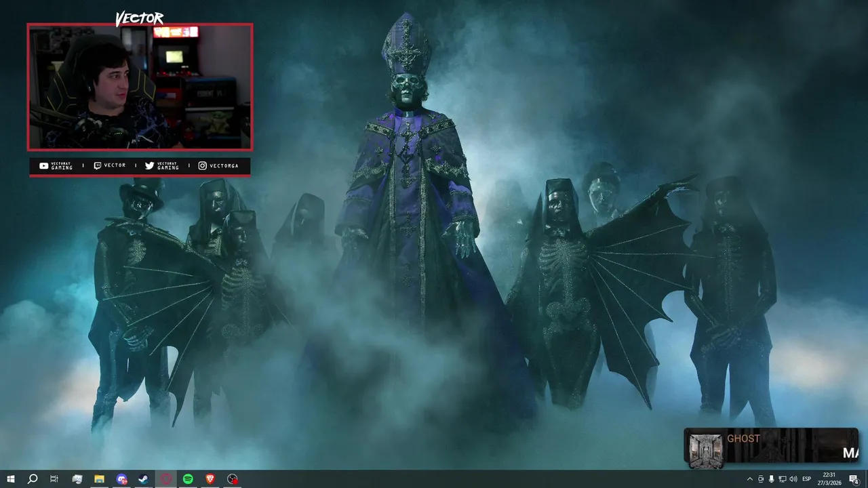Click the microphone tray icon

[x=771, y=479]
